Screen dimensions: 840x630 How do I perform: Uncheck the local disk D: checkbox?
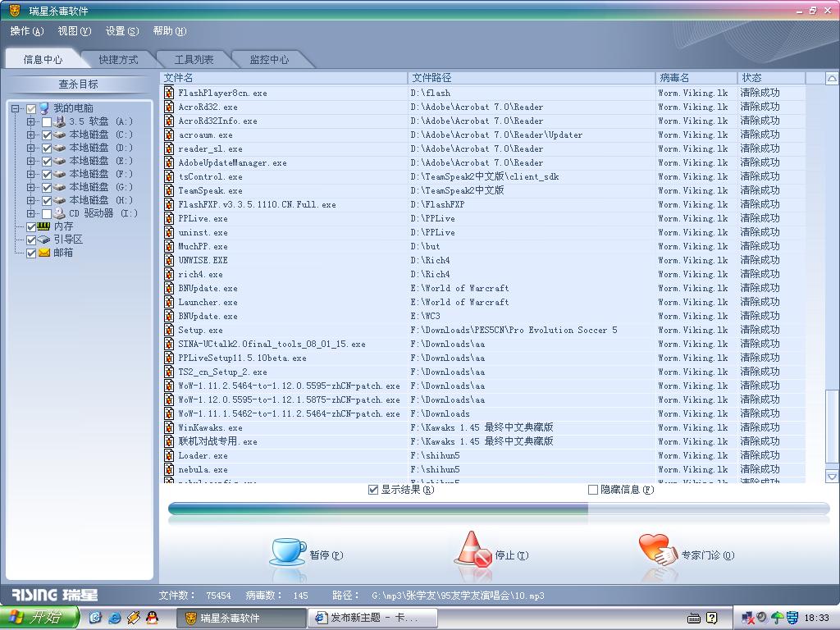tap(47, 148)
